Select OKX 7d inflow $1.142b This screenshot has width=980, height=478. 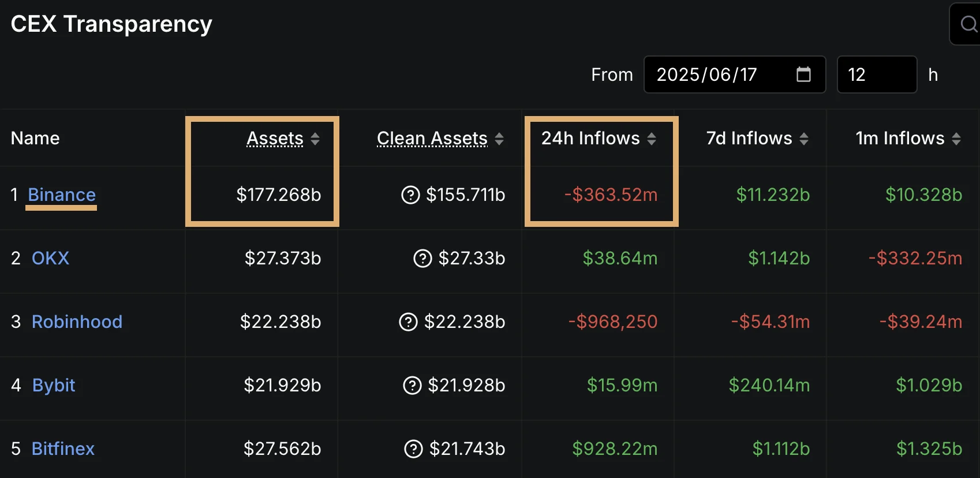click(779, 258)
